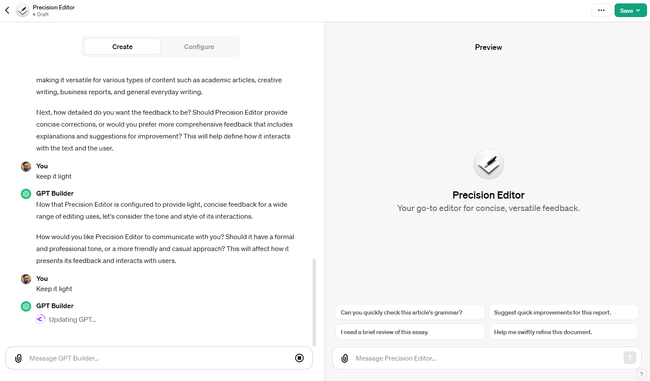This screenshot has width=650, height=381.
Task: Switch to the Create tab
Action: 122,47
